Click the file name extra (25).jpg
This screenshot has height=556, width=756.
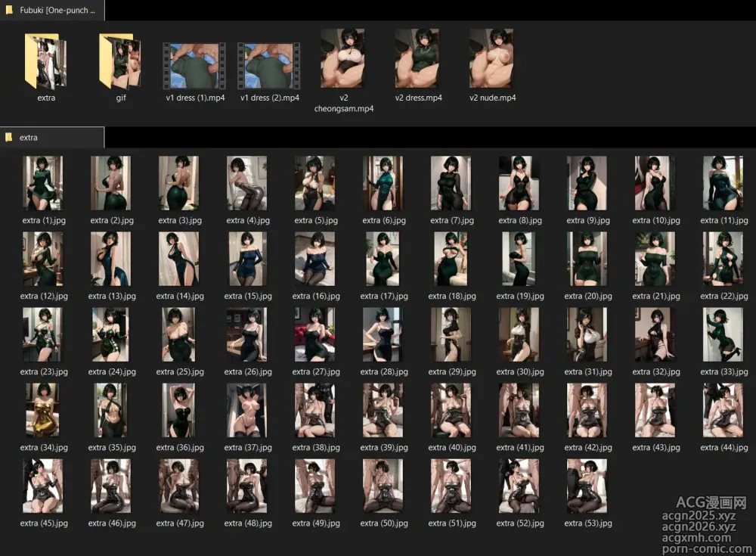click(x=180, y=372)
